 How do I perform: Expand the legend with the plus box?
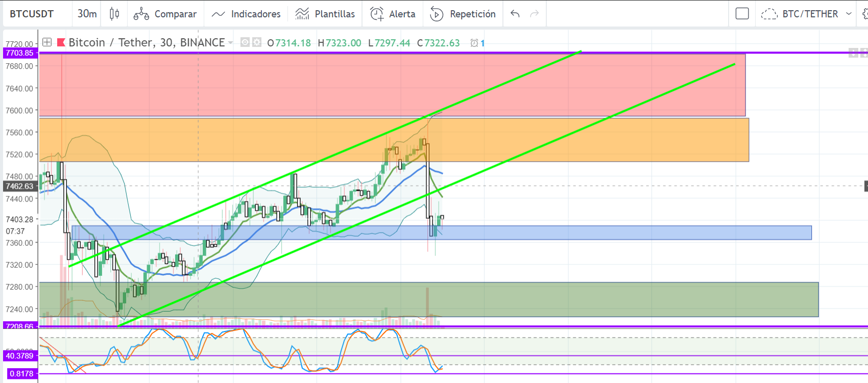point(47,42)
